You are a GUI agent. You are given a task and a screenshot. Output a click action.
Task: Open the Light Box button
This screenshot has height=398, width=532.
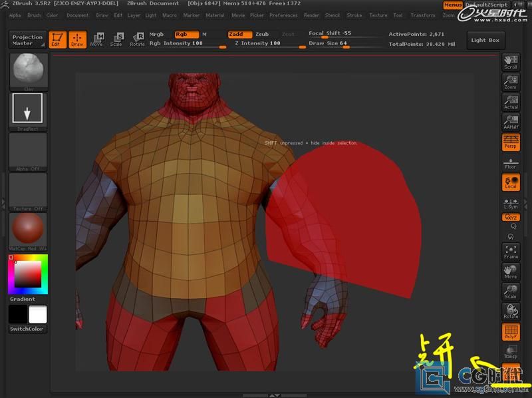[x=485, y=40]
